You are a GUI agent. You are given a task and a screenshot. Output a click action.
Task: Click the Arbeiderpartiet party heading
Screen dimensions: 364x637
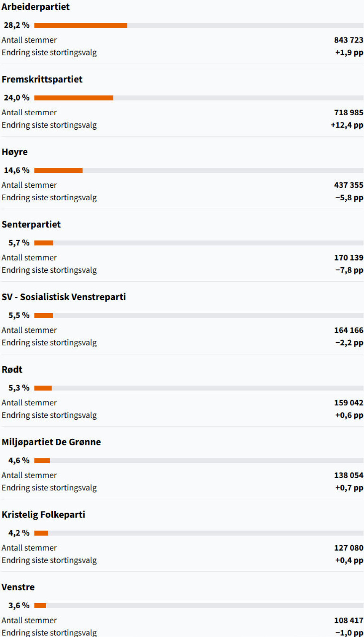36,7
